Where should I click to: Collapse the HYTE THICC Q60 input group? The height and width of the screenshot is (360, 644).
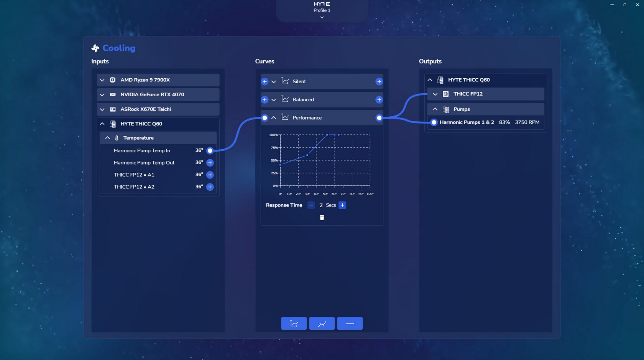[x=102, y=124]
